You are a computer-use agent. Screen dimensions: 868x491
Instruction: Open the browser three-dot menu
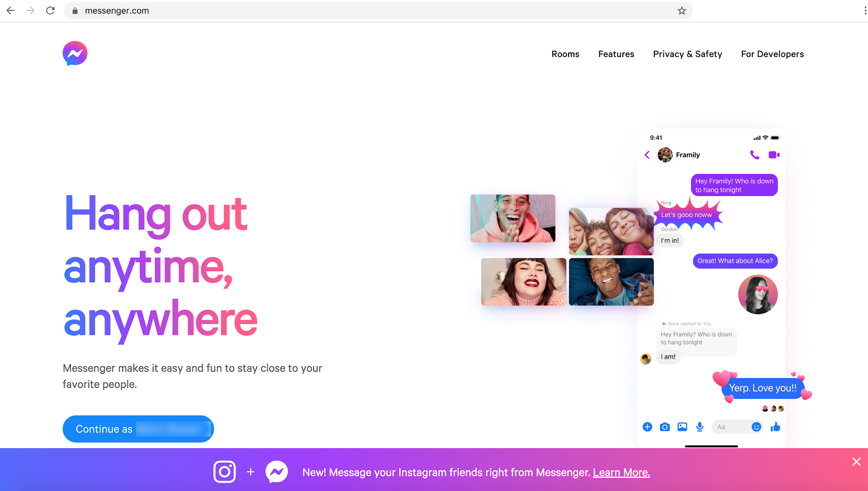pos(865,10)
